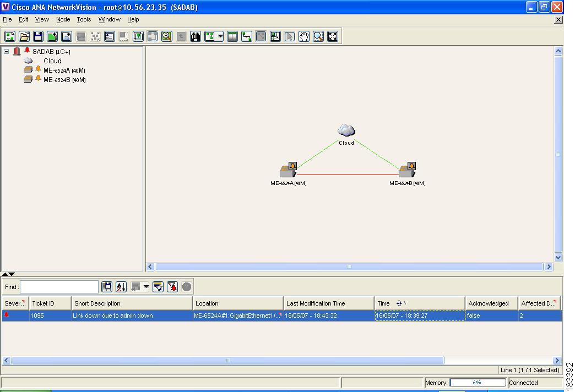Click the Acknowledged column header

click(x=492, y=303)
